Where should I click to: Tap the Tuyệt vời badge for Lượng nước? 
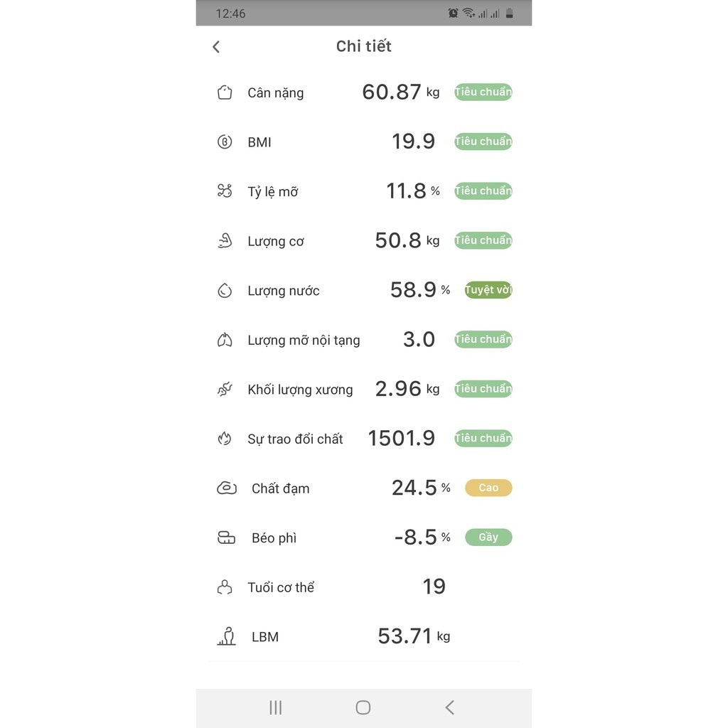[488, 290]
